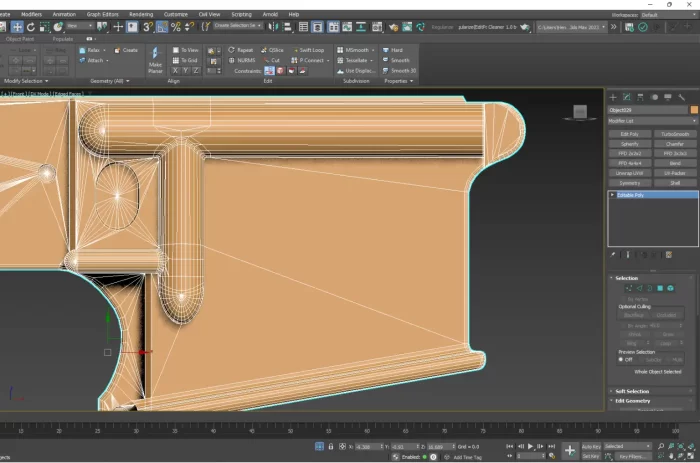Open the Modify panel tab icon

click(x=627, y=97)
